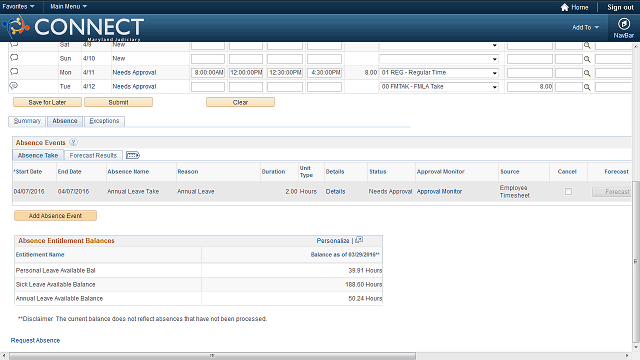Select the Absence Take tab
Screen dimensions: 640x360
(38, 156)
